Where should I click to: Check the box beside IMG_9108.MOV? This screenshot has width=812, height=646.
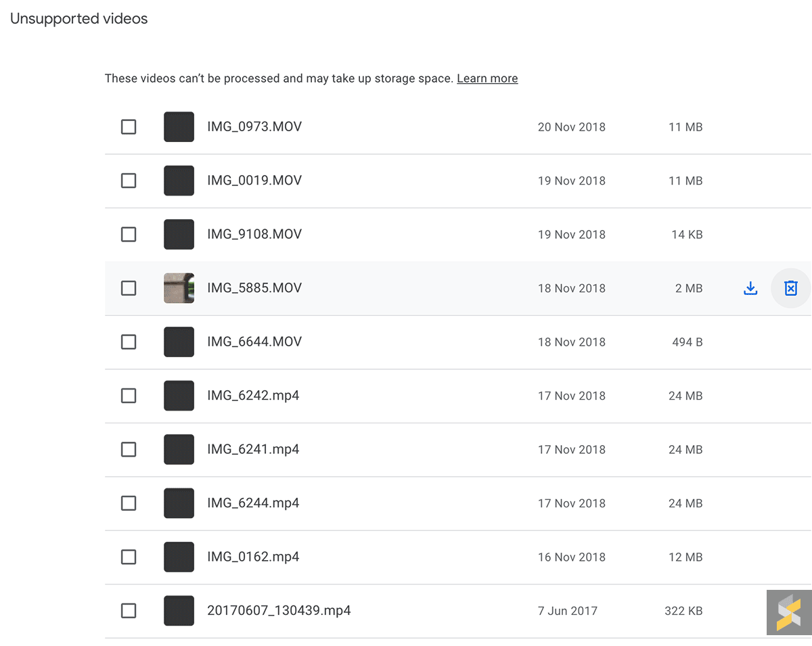click(129, 235)
